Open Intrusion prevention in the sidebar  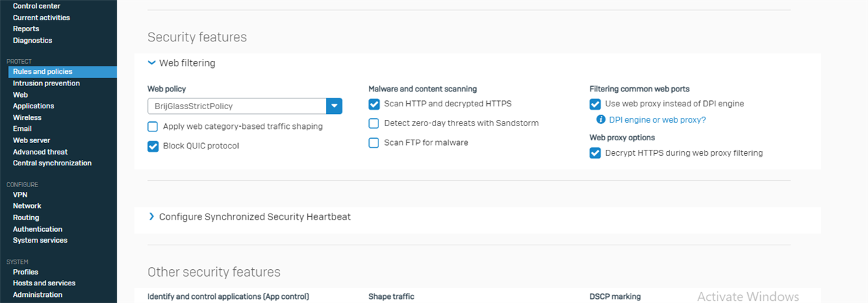coord(46,83)
